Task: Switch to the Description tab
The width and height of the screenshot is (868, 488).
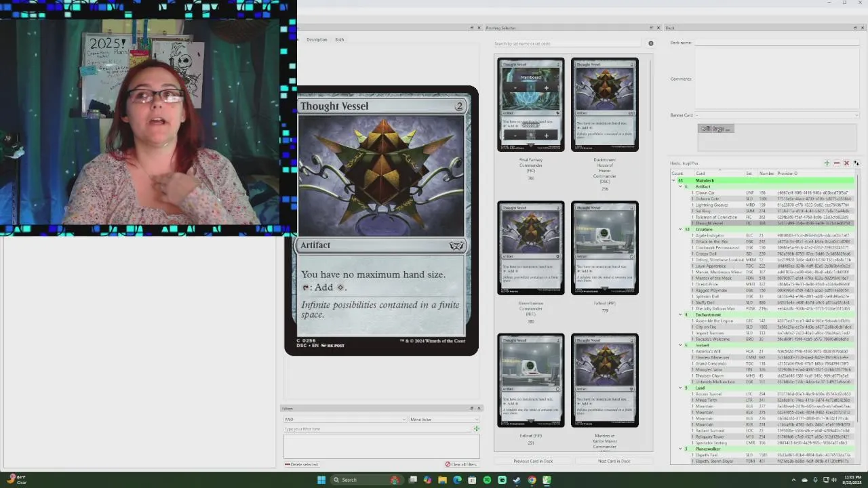Action: point(317,39)
